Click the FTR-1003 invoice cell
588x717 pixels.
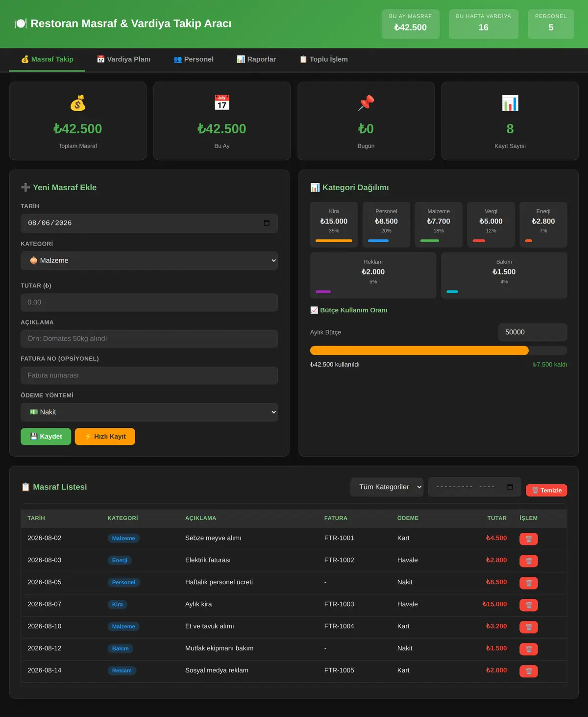(x=339, y=604)
